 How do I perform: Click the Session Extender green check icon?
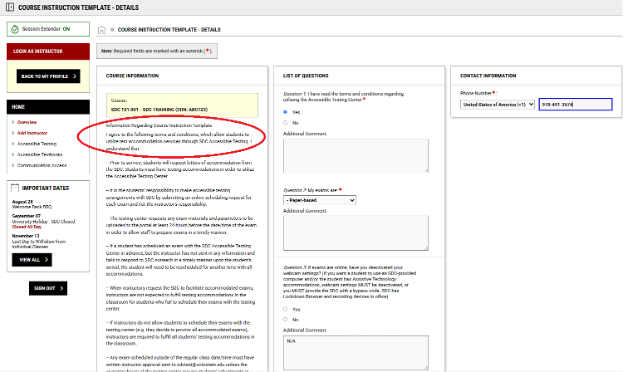point(15,29)
